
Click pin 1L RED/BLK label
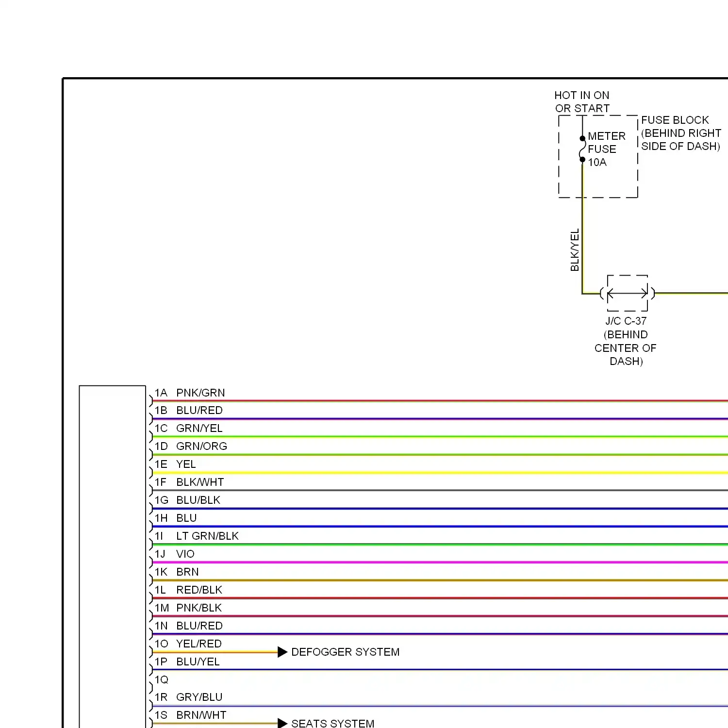point(188,590)
